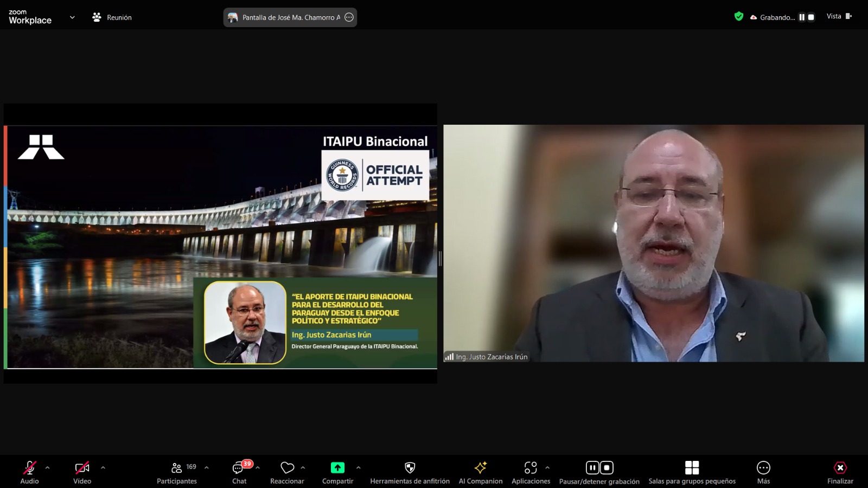Open the Zoom Workplace dropdown chevron

click(x=72, y=17)
